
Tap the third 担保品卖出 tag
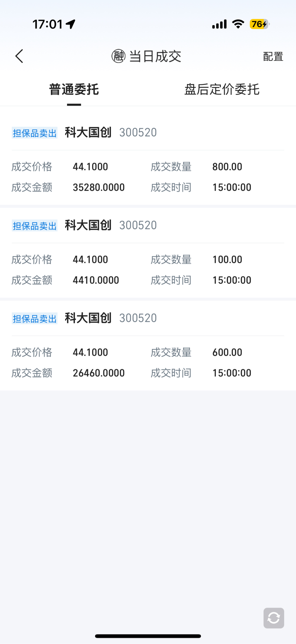[35, 319]
